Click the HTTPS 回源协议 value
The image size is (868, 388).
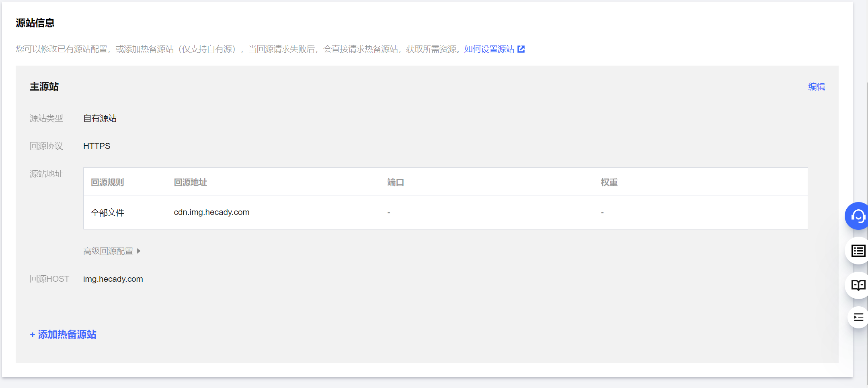point(96,146)
